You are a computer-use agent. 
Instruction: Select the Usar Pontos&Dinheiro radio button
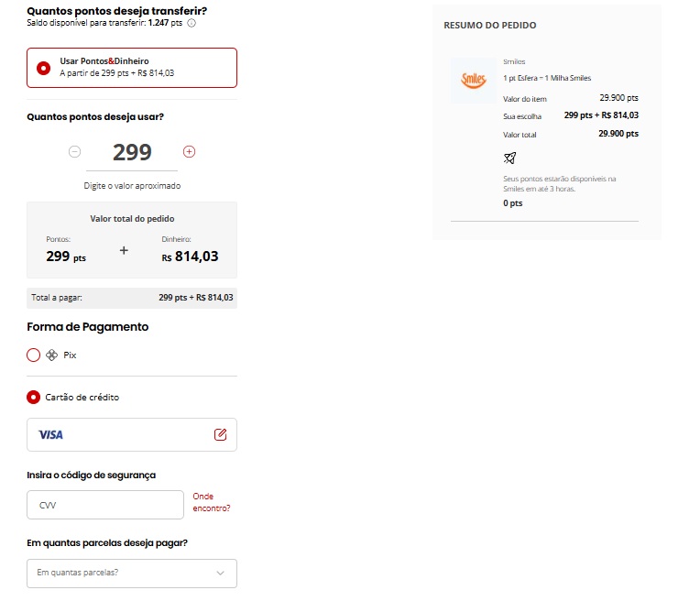coord(43,68)
